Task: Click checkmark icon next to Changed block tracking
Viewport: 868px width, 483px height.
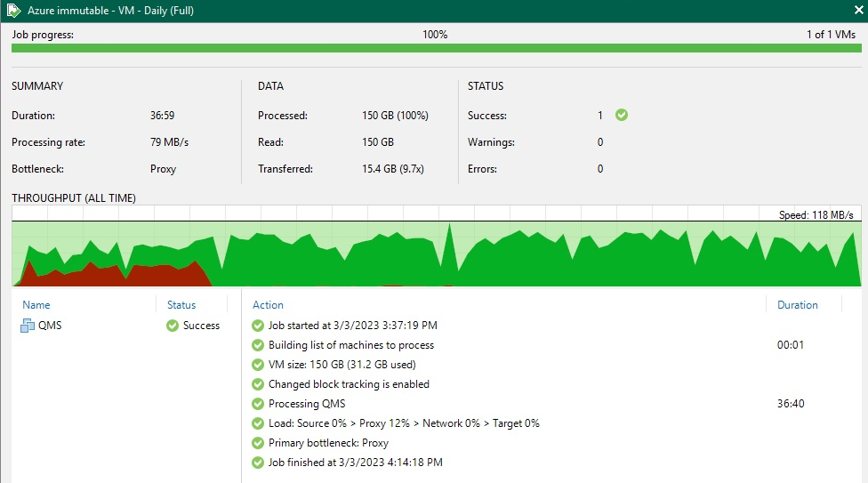Action: click(257, 384)
